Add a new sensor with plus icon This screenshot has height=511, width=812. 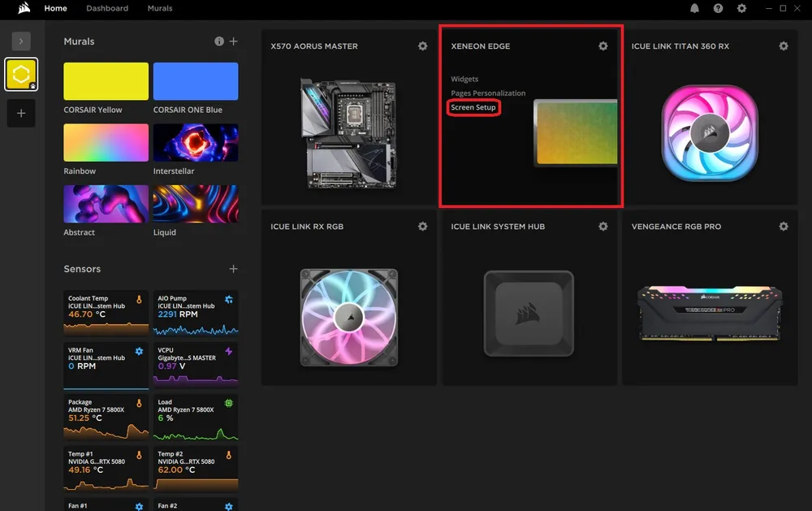tap(234, 268)
